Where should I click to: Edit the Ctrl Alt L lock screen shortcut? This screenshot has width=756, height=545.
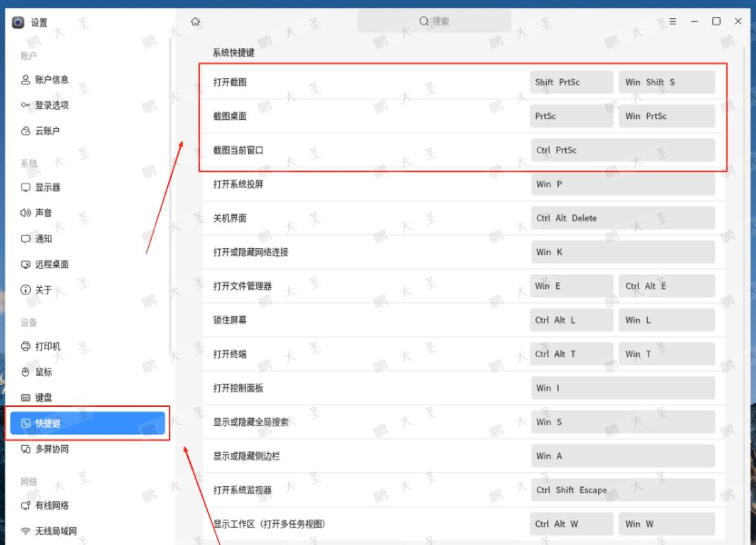[572, 320]
